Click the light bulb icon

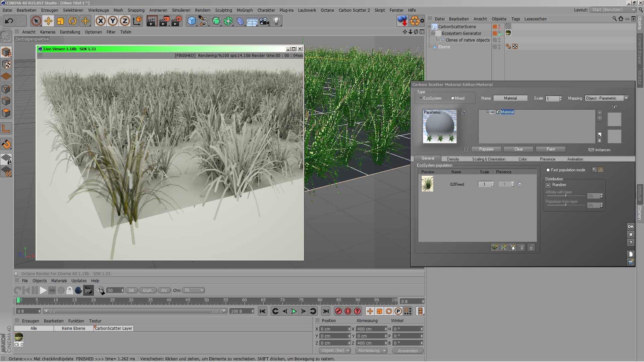(x=276, y=21)
